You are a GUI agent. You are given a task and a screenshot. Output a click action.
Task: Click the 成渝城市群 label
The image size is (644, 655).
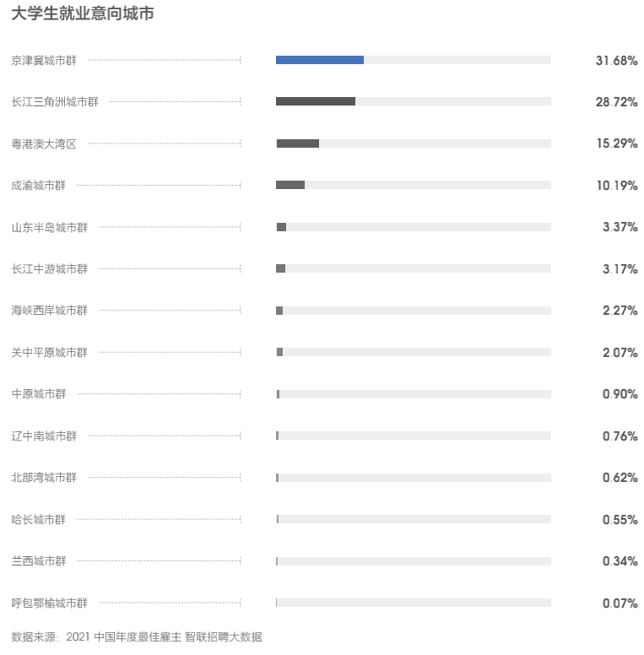38,185
